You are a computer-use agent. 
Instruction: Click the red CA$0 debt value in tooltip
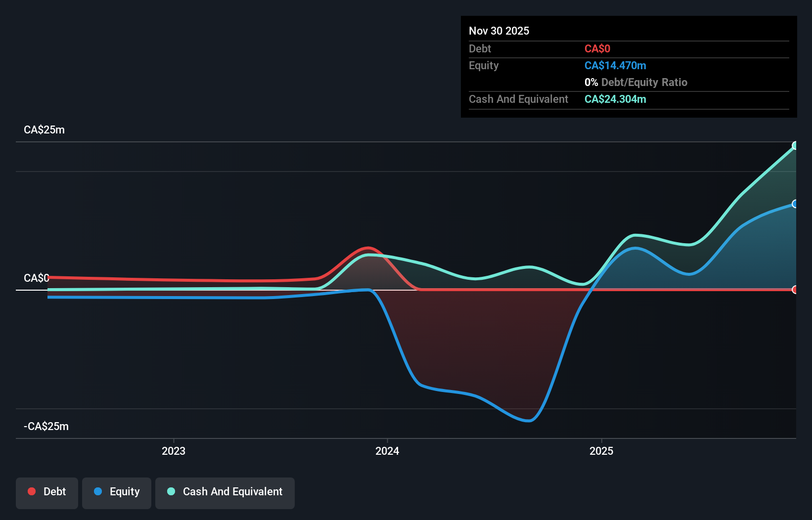pyautogui.click(x=597, y=48)
